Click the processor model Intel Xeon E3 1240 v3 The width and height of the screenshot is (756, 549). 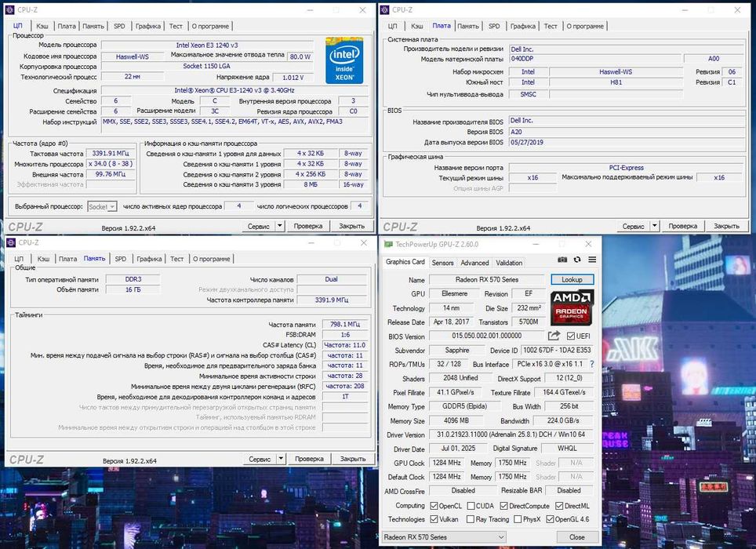(x=207, y=45)
